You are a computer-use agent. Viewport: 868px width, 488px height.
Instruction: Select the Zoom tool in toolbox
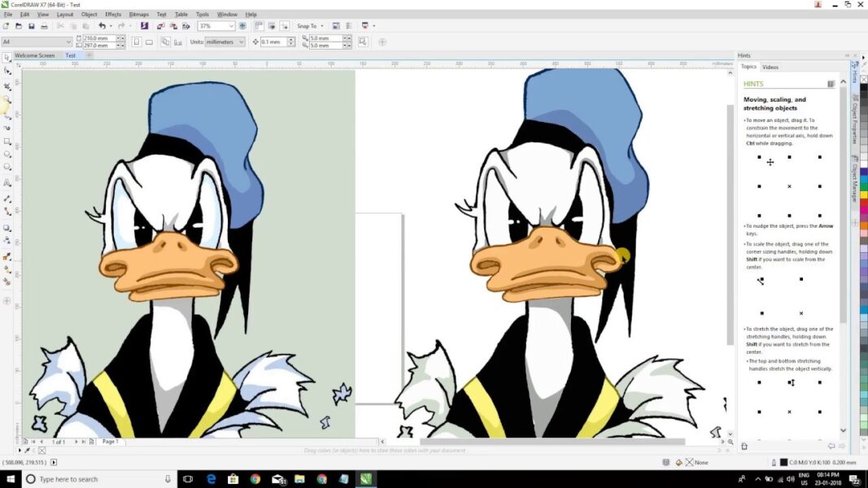coord(7,99)
